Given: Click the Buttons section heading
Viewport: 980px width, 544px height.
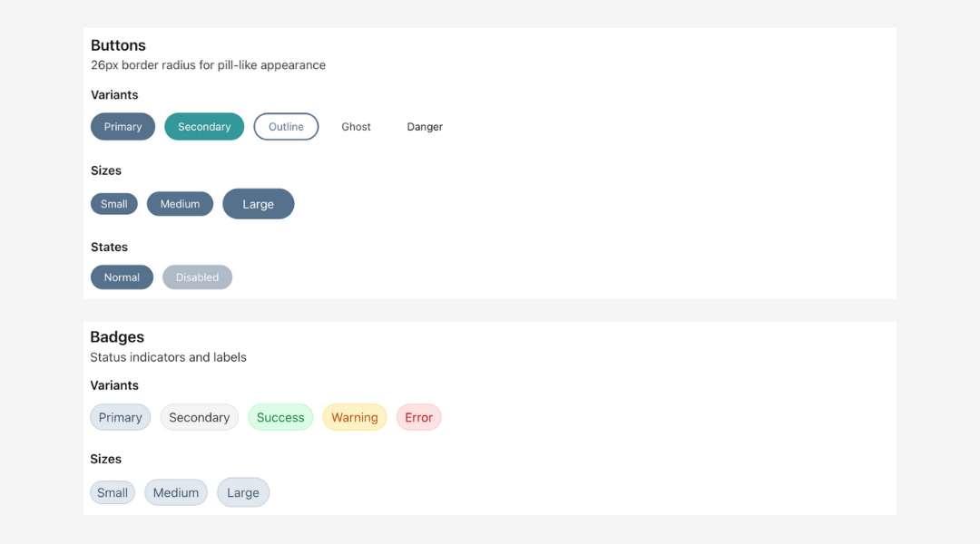Looking at the screenshot, I should click(118, 44).
